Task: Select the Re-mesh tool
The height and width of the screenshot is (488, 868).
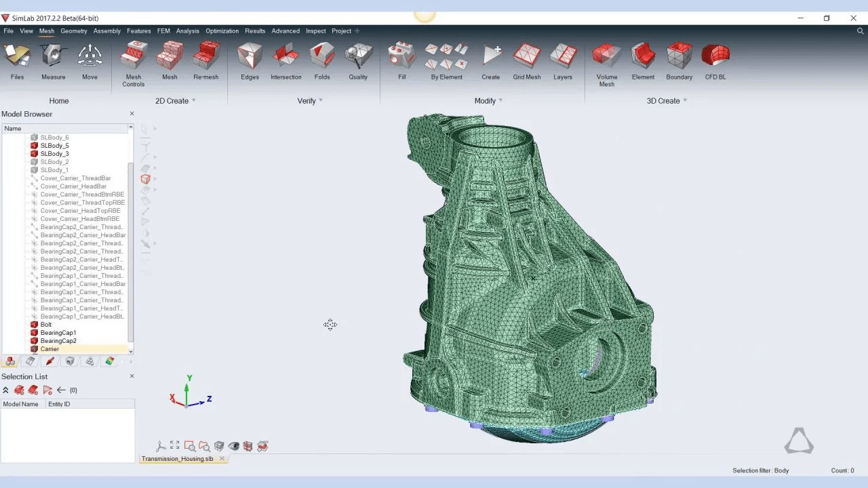Action: pos(205,62)
